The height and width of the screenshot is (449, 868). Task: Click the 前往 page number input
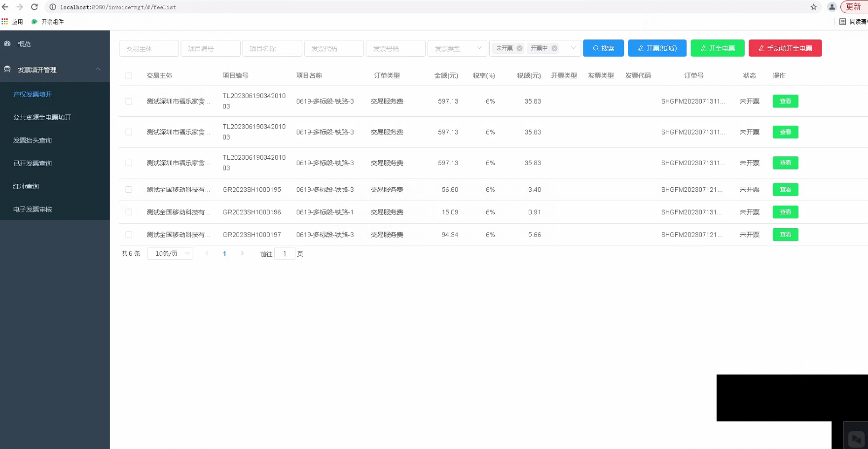click(285, 253)
